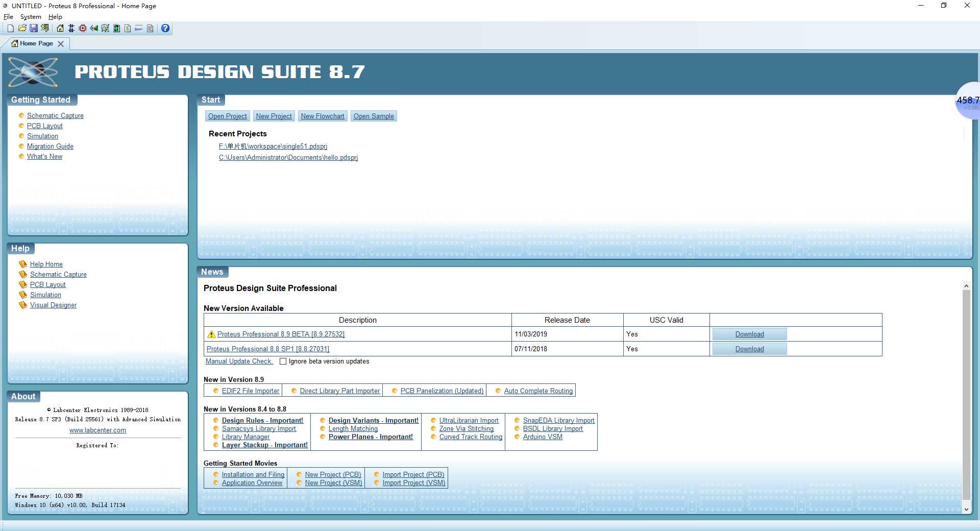
Task: Open Power Planes - Important! link
Action: pyautogui.click(x=371, y=437)
